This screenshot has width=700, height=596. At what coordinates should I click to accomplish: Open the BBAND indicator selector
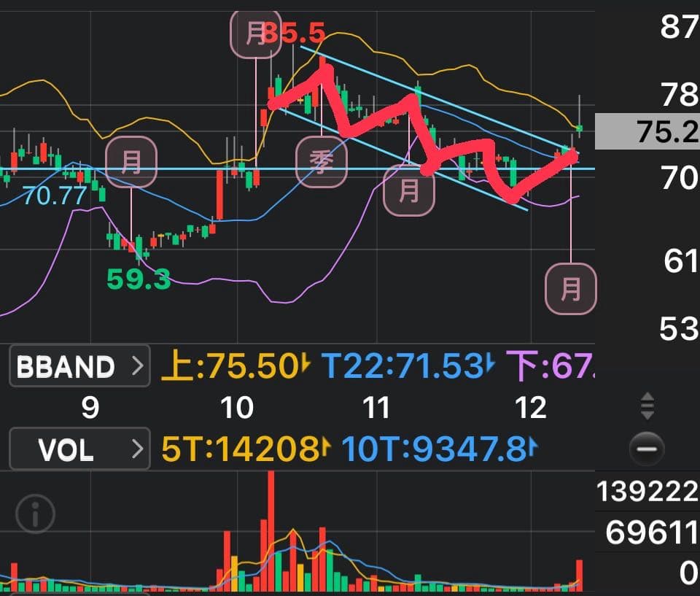[x=79, y=365]
